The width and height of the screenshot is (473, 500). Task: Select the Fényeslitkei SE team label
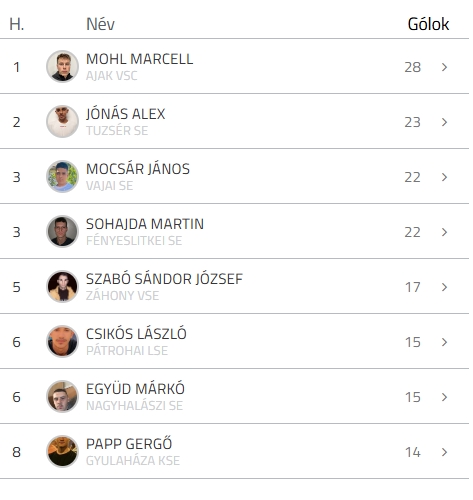point(134,241)
